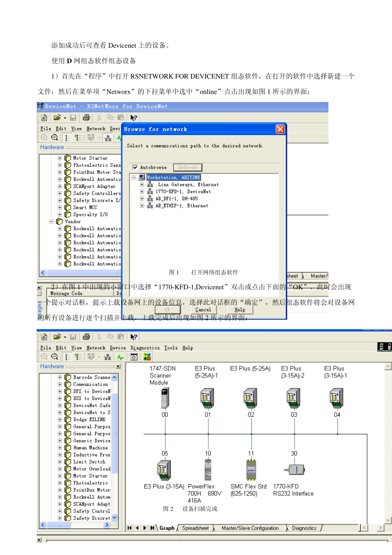Select the PowerFlex 700H device at node 10

208,470
